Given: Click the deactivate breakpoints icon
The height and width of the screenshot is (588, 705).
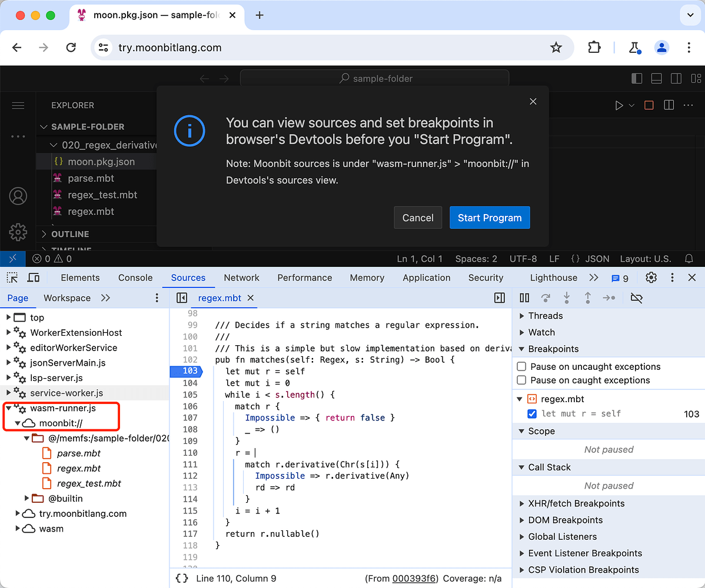Looking at the screenshot, I should [x=636, y=298].
